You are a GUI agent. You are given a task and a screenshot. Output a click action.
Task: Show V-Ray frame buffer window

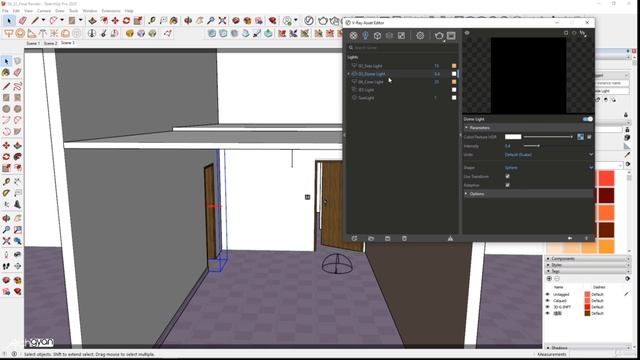click(x=451, y=36)
